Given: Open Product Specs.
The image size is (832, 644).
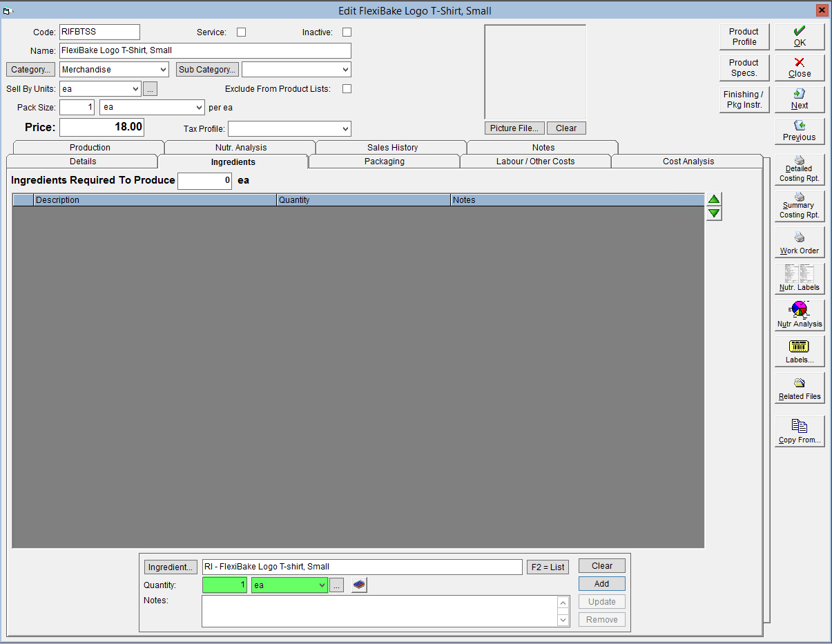Looking at the screenshot, I should pyautogui.click(x=744, y=68).
